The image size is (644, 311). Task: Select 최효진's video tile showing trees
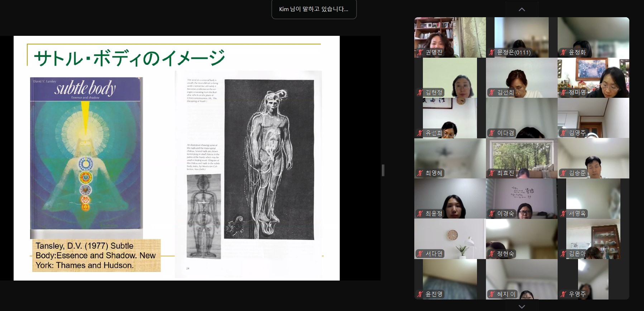522,158
